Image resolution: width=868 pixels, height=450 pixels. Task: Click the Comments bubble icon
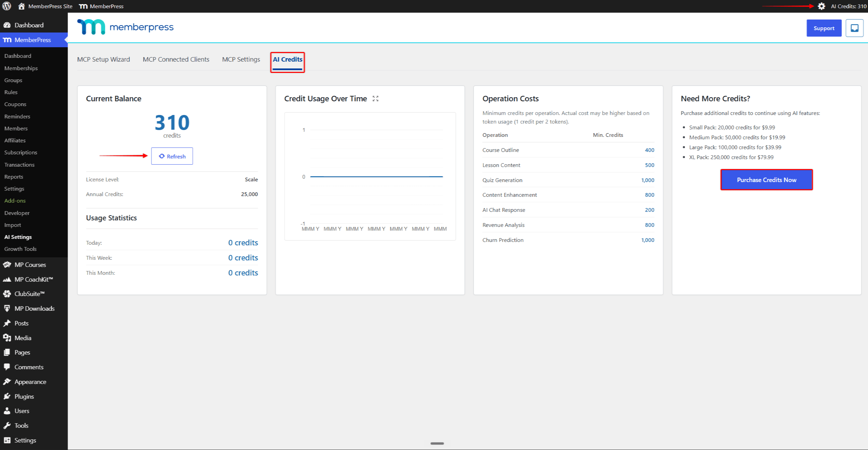7,367
